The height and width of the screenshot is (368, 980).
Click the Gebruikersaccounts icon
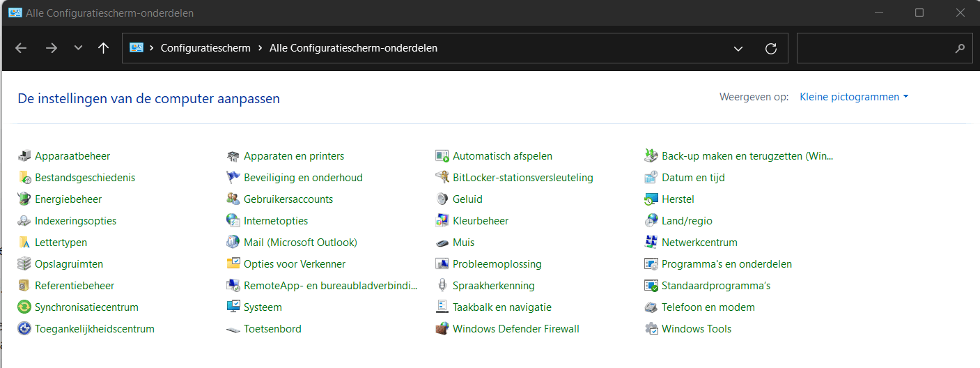tap(233, 199)
